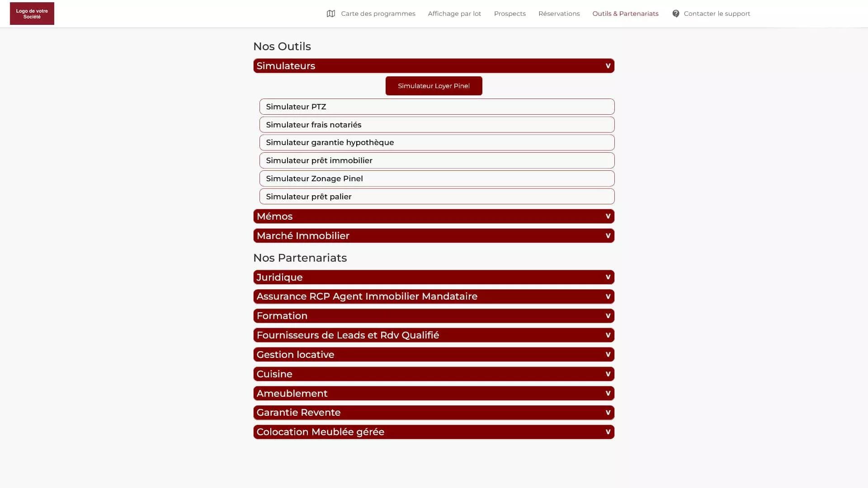The height and width of the screenshot is (488, 868).
Task: Select Affichage par lot navigation tab
Action: [454, 13]
